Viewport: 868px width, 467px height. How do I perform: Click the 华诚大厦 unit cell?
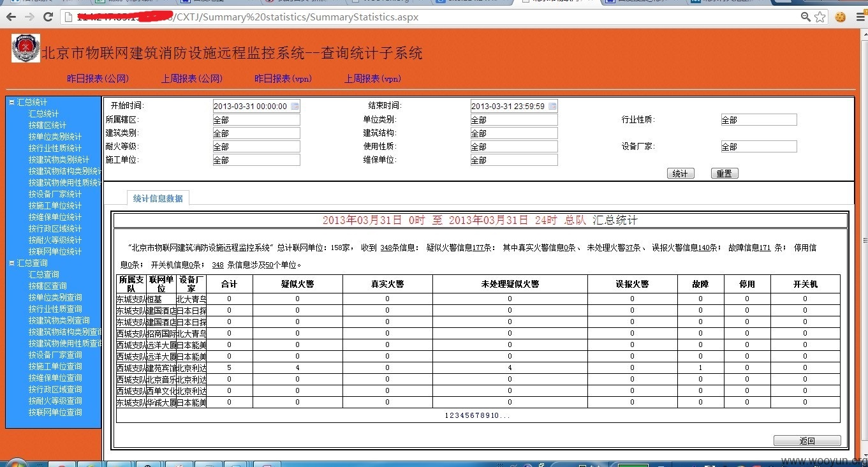pyautogui.click(x=161, y=403)
